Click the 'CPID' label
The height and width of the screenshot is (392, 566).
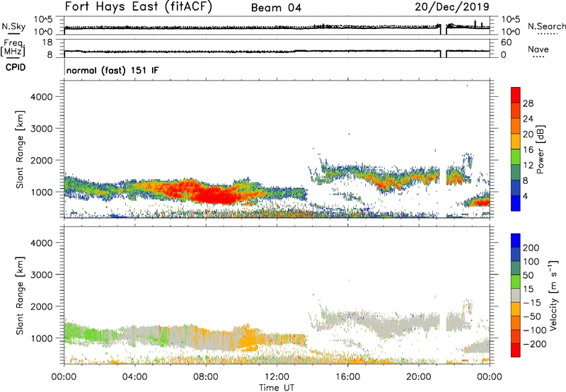(x=16, y=67)
